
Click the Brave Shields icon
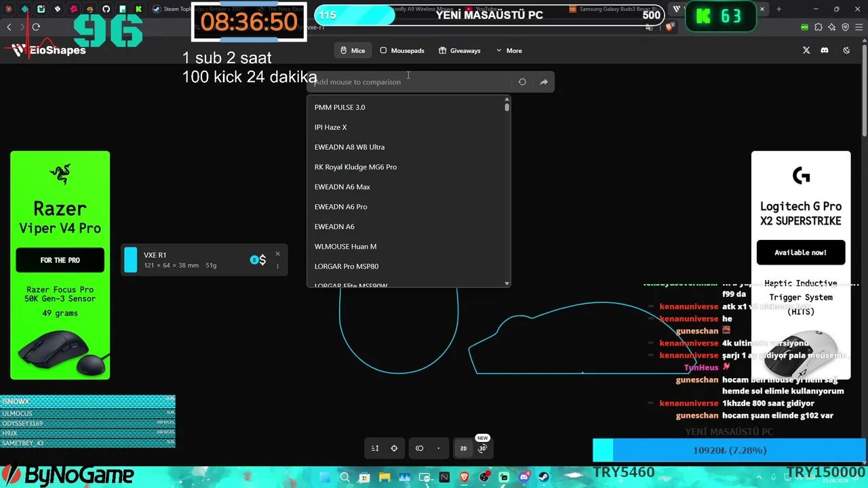coord(670,27)
